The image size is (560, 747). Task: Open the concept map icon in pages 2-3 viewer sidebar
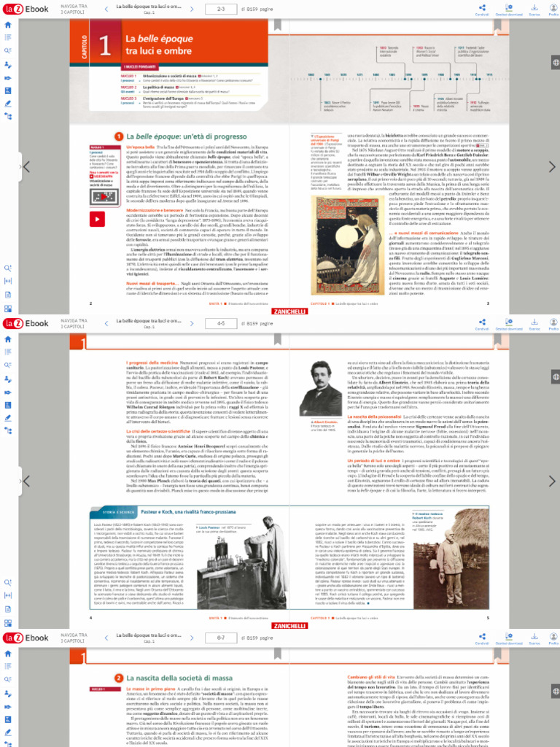(x=7, y=116)
